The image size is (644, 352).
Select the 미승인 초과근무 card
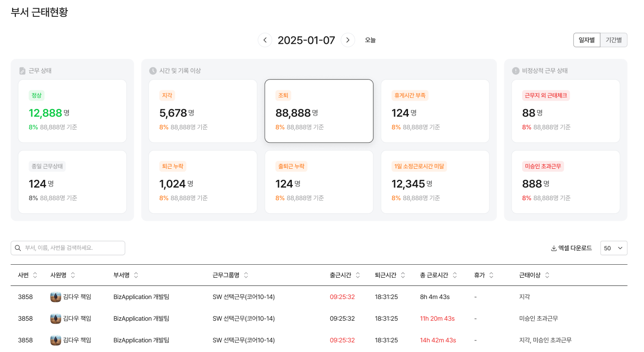[565, 182]
